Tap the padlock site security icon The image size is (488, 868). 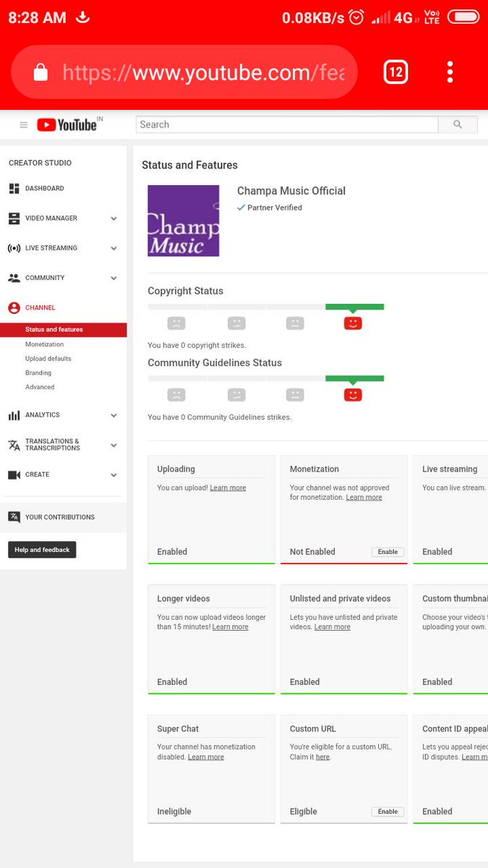click(x=40, y=72)
